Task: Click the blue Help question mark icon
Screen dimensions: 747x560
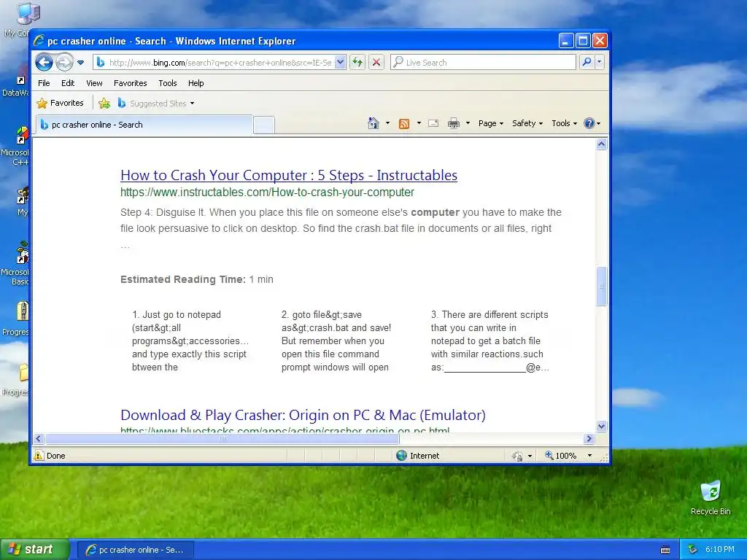Action: (589, 123)
